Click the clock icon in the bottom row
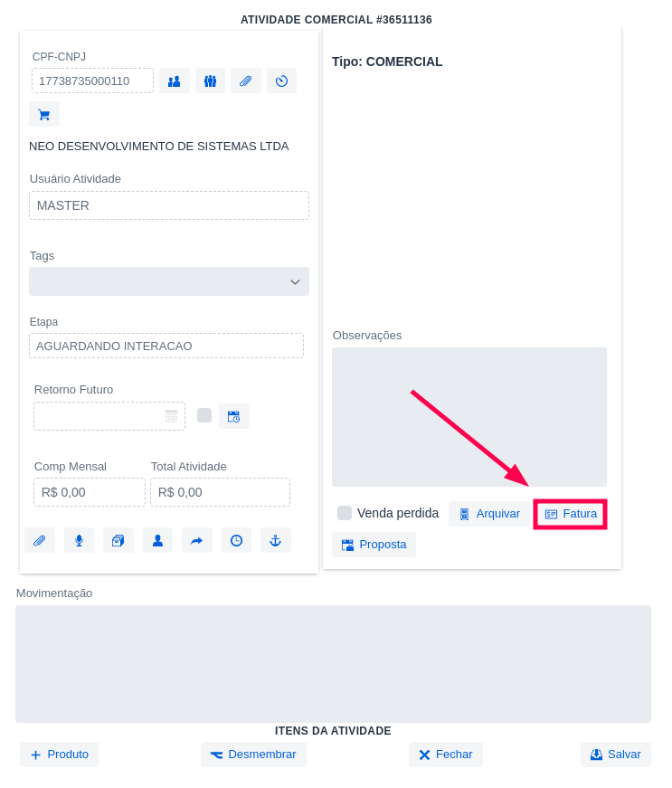 point(236,541)
